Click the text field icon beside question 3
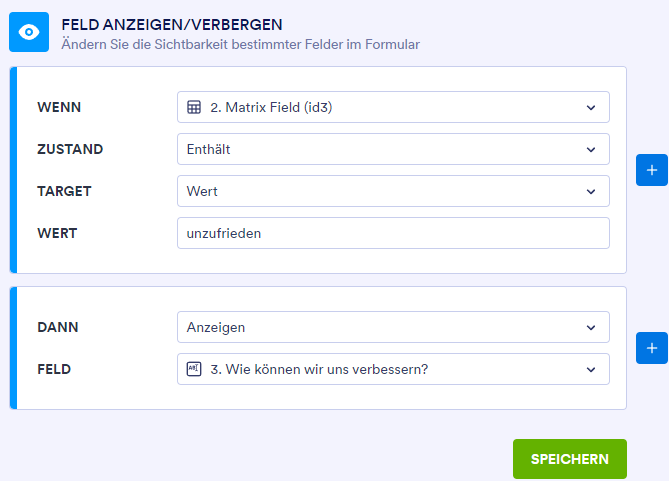Image resolution: width=669 pixels, height=481 pixels. click(x=194, y=369)
